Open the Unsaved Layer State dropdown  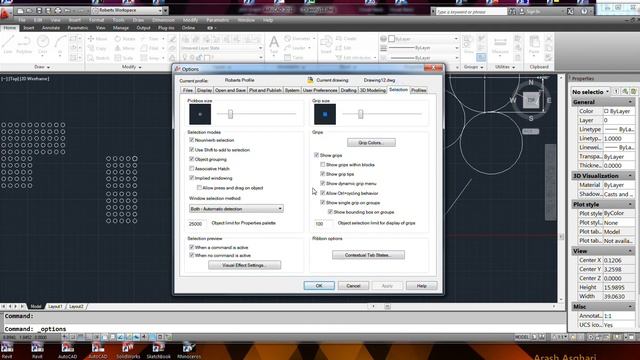tap(222, 48)
